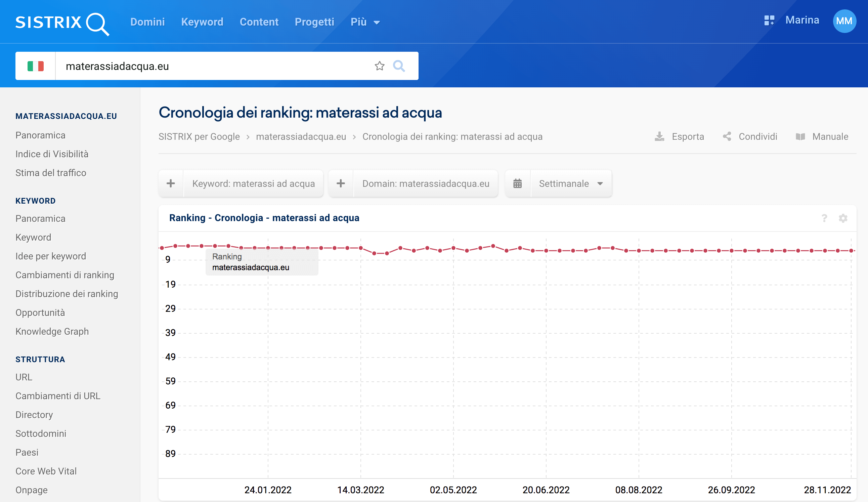The image size is (868, 502).
Task: Open the Keyword top navigation item
Action: [x=202, y=22]
